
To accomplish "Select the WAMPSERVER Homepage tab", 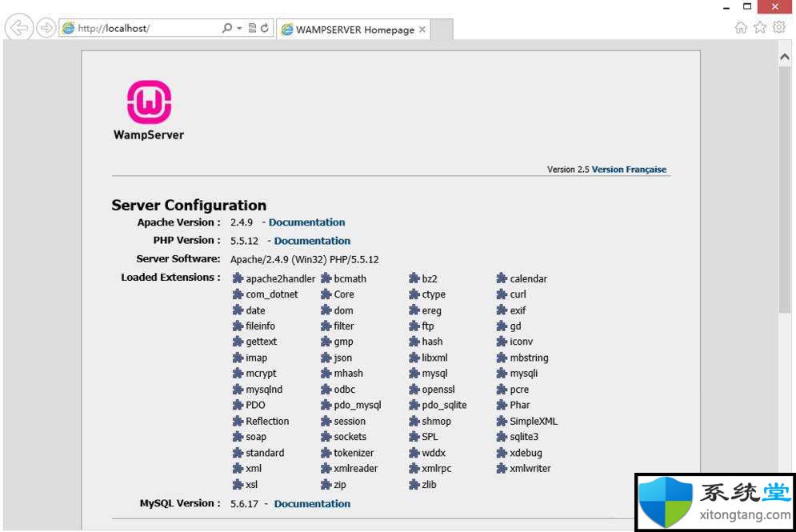I will click(354, 30).
